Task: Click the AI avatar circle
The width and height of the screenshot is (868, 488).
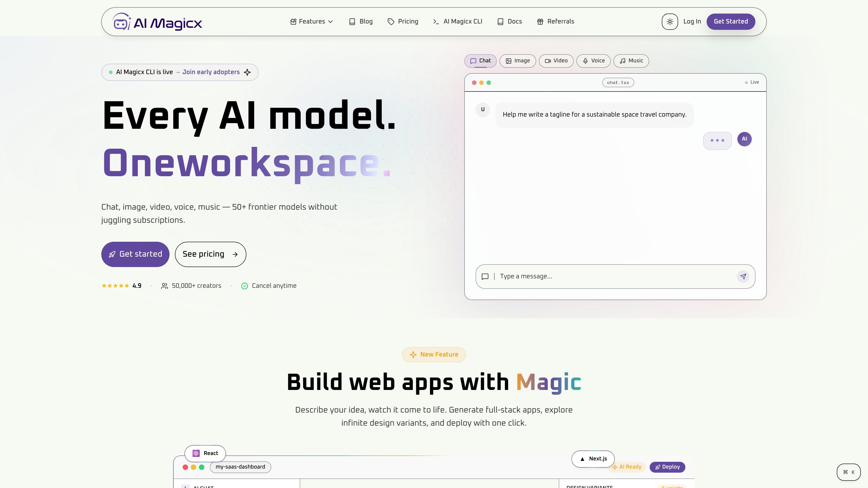Action: pyautogui.click(x=744, y=139)
